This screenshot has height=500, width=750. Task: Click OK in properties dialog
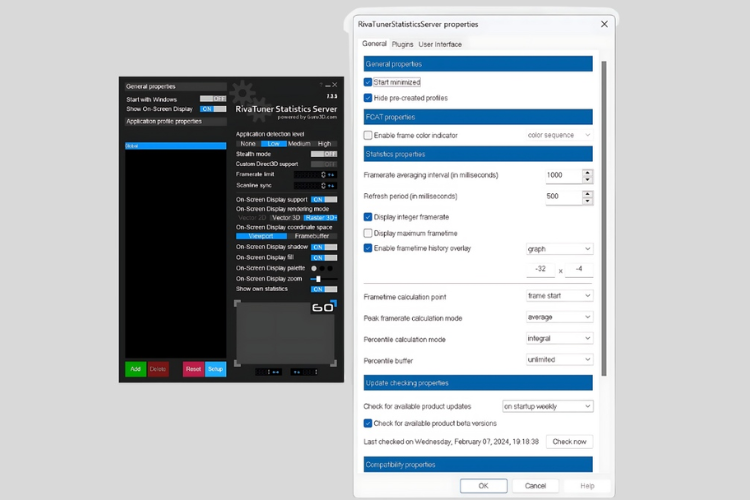484,486
